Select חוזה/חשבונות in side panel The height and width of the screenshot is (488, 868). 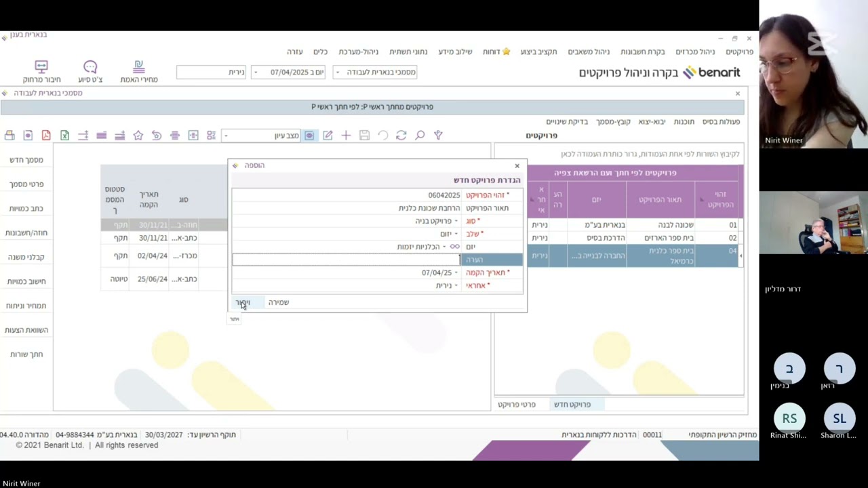click(26, 233)
